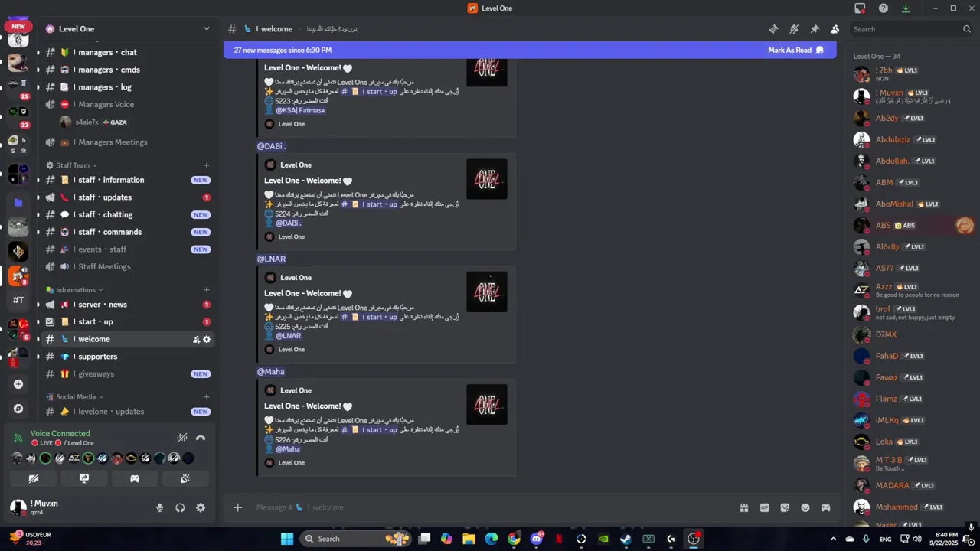Toggle the member list icon
Image resolution: width=980 pixels, height=551 pixels.
835,29
